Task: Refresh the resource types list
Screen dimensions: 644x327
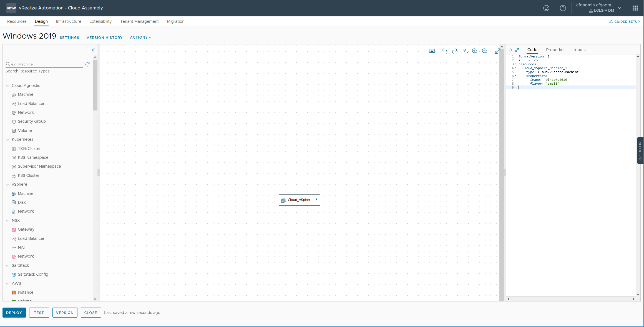Action: [x=87, y=64]
